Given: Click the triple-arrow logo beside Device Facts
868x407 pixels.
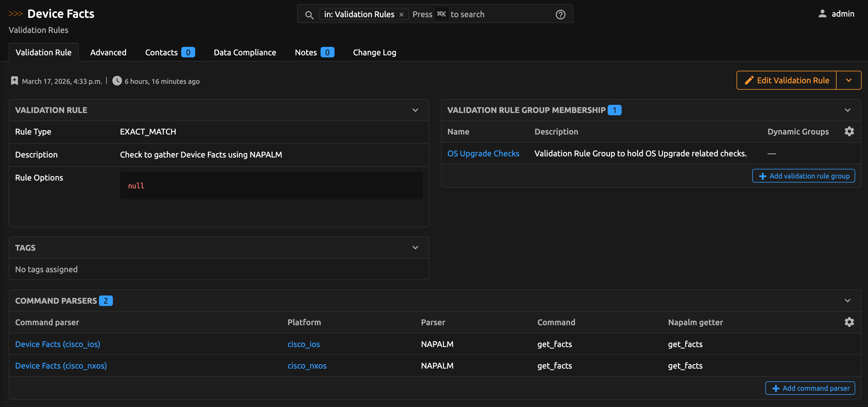Looking at the screenshot, I should click(x=15, y=14).
